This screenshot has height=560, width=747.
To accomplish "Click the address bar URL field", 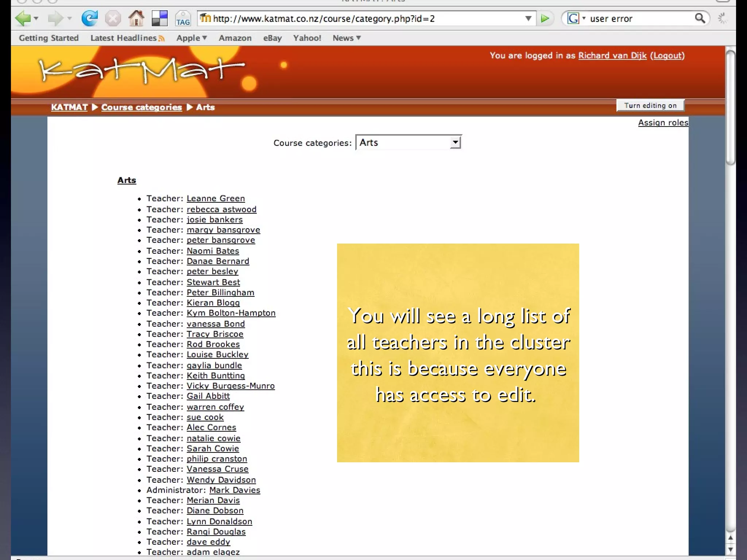I will 365,19.
